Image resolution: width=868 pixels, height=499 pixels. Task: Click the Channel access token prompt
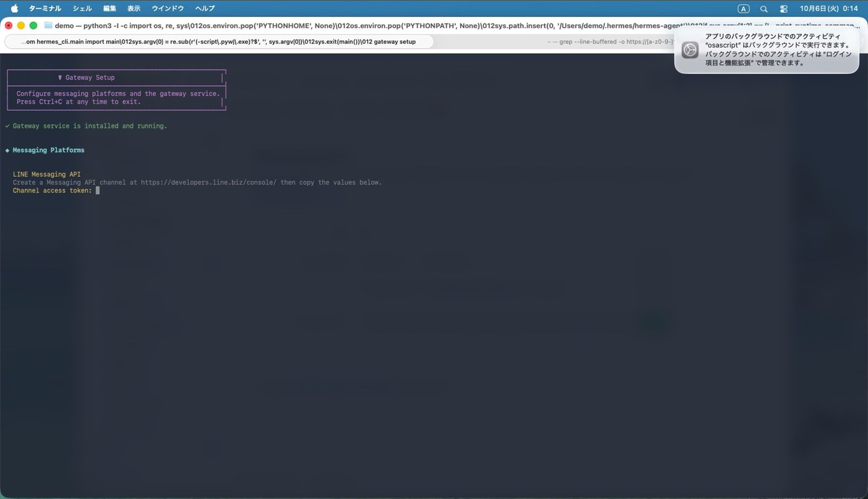click(52, 190)
